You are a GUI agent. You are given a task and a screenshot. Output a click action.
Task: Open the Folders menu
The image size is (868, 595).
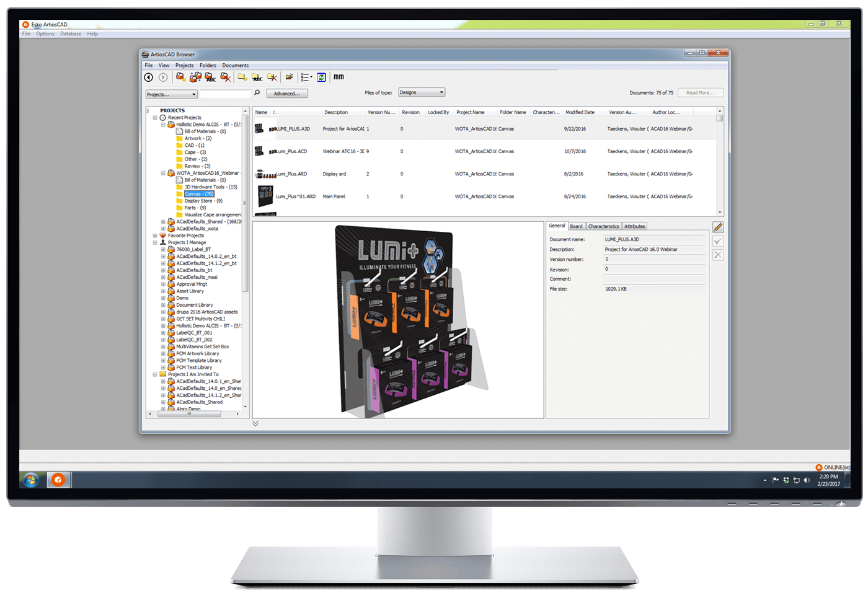point(208,66)
